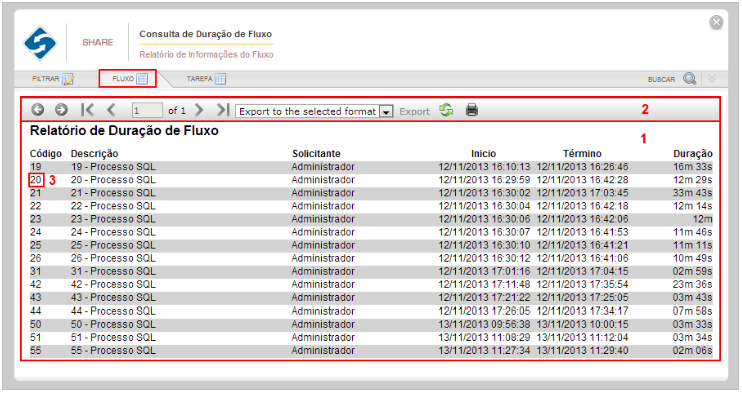The width and height of the screenshot is (742, 393).
Task: Click description '26 - Processo SQL'
Action: coord(113,258)
